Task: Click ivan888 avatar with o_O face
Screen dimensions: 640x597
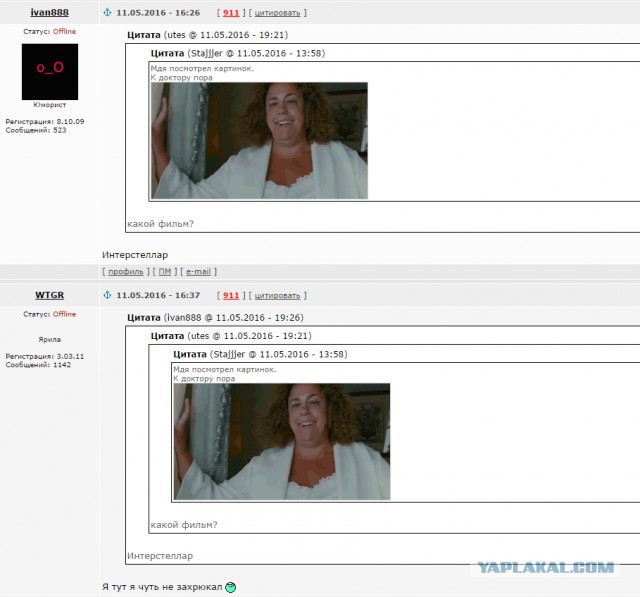Action: [50, 72]
